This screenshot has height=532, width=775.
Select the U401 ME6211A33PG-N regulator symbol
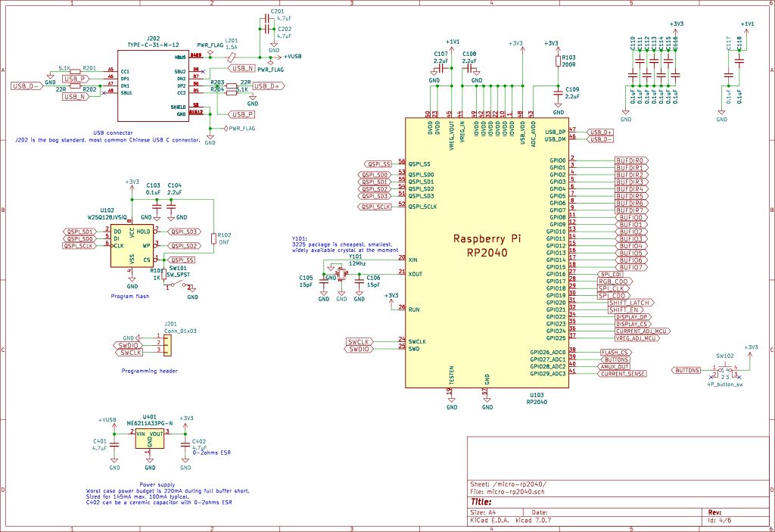point(150,439)
